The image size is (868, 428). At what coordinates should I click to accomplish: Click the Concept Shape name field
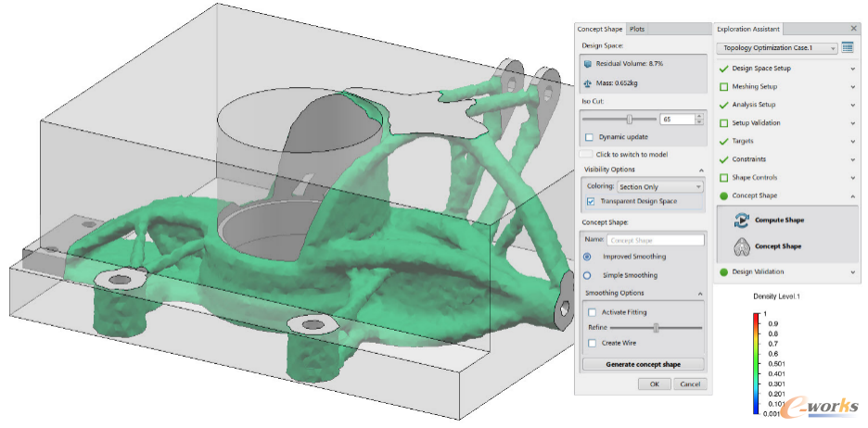(x=656, y=240)
